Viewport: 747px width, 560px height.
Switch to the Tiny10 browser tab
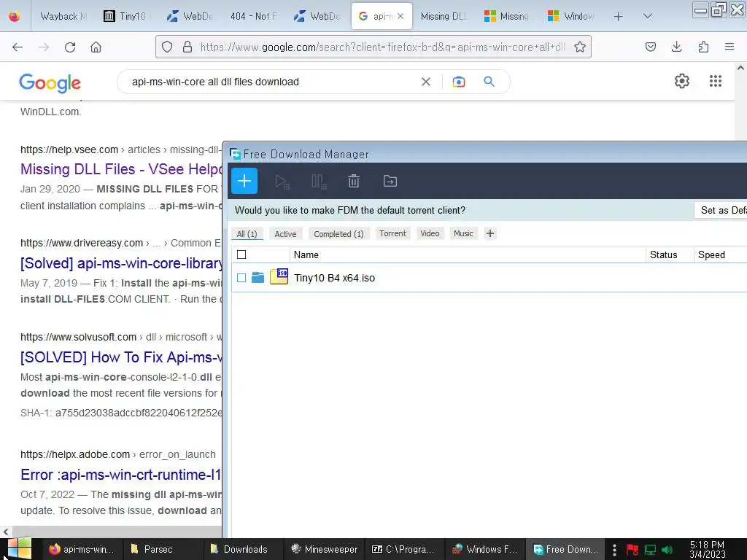(126, 16)
